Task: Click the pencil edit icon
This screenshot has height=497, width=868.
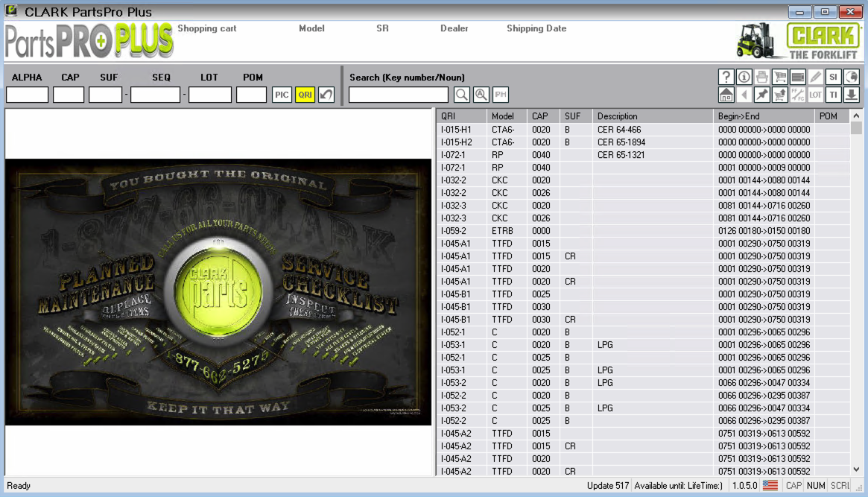Action: click(815, 77)
